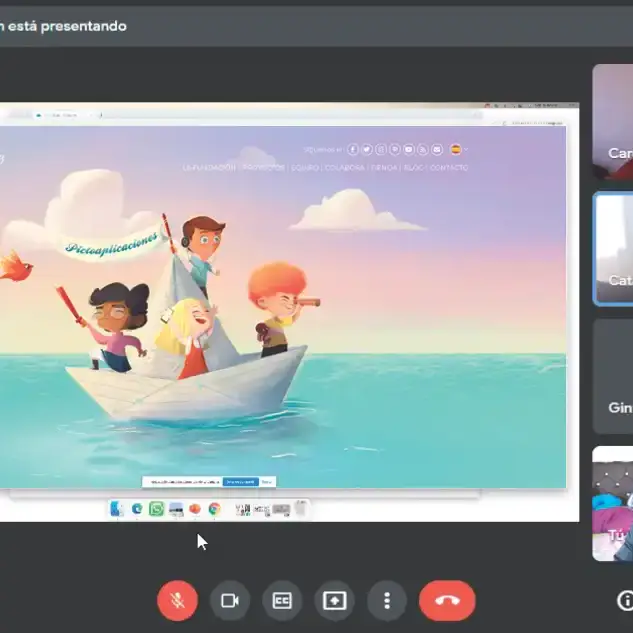633x633 pixels.
Task: Click the Finder icon in the shared dock
Action: tap(117, 509)
